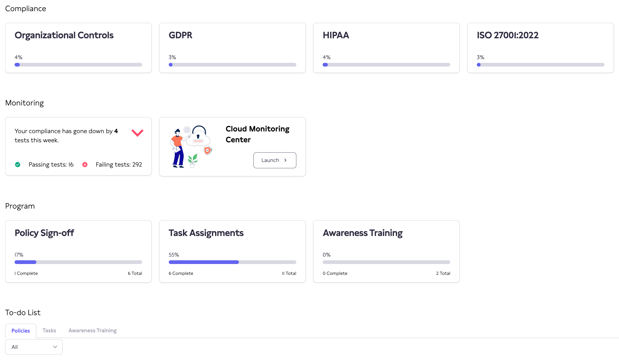Click the green passing tests checkmark icon
Screen dimensions: 619x364
[18, 165]
